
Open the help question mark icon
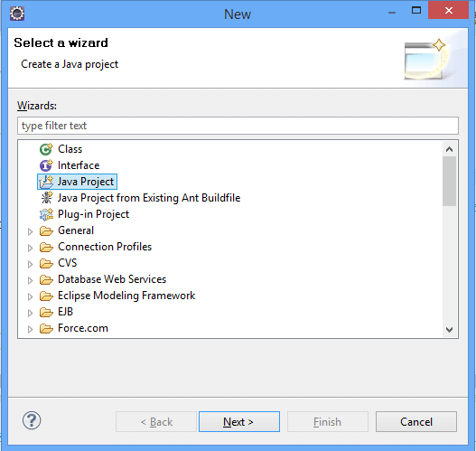tap(32, 420)
